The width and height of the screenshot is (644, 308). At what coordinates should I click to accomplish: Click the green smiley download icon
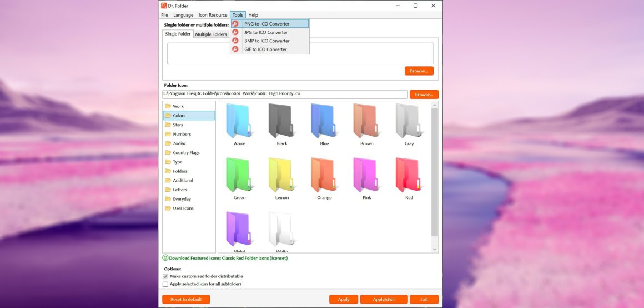coord(165,258)
